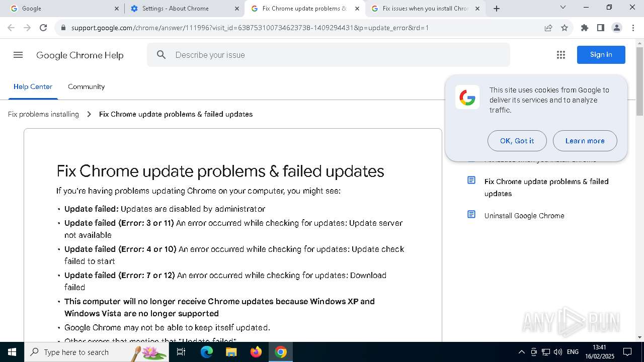The height and width of the screenshot is (362, 644).
Task: Go back to previous page
Action: [11, 28]
